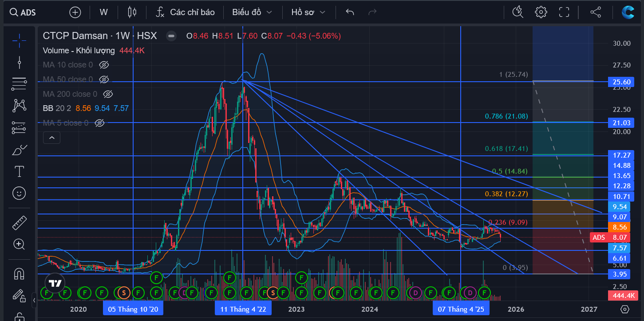The image size is (644, 321).
Task: Open the orange S marker above '05 Tháng 10 '20'
Action: coord(124,293)
